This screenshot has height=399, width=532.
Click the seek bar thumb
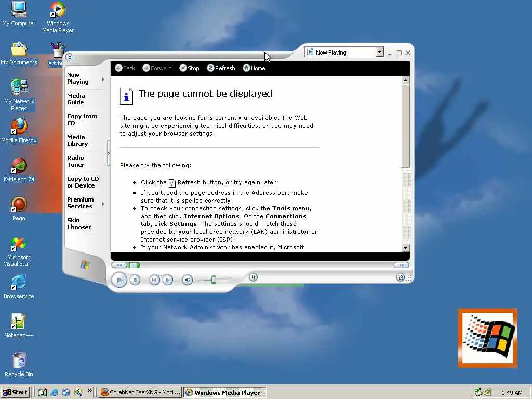[x=134, y=265]
